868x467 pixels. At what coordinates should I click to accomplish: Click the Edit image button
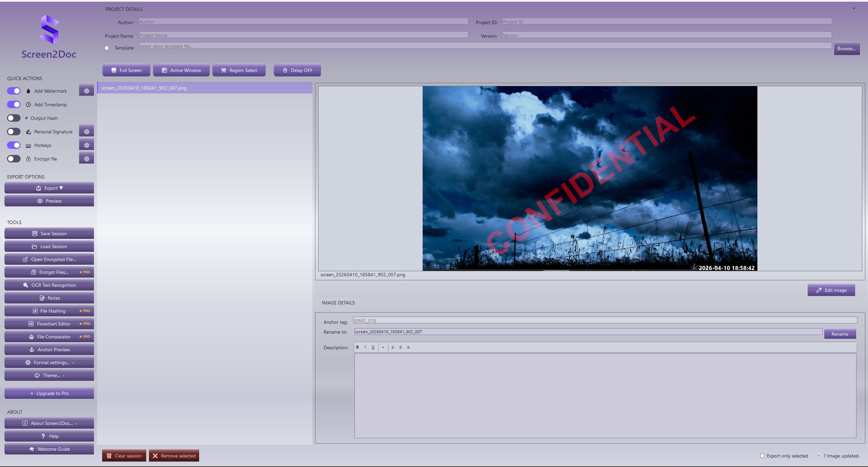[x=831, y=290]
